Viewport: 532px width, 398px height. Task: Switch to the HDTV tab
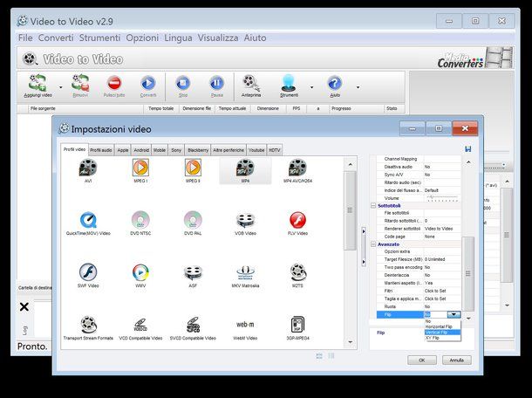click(x=275, y=150)
